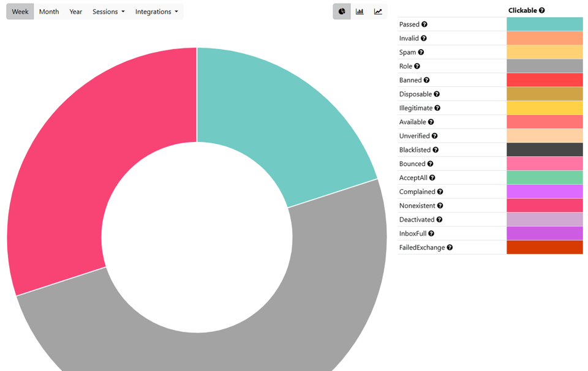
Task: Click the AcceptAll green color swatch
Action: [x=545, y=178]
